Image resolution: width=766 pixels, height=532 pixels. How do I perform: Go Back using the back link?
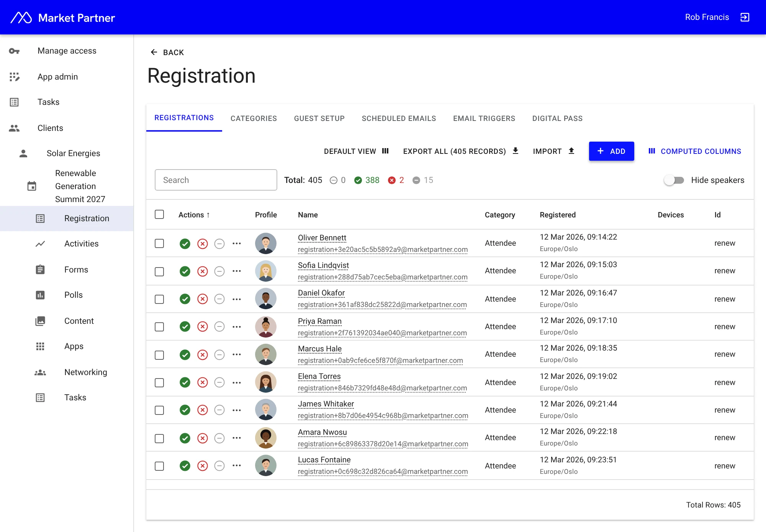[x=167, y=52]
